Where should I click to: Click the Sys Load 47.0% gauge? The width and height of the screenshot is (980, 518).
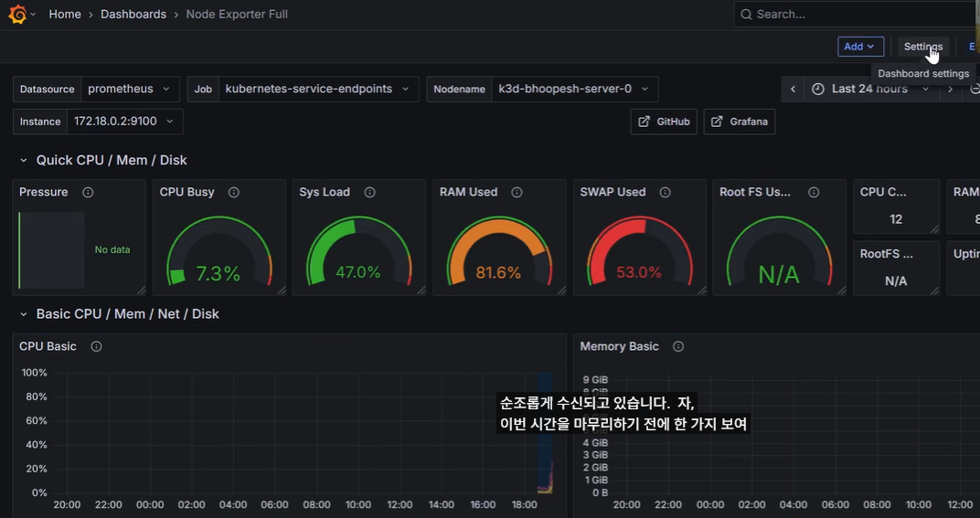(x=358, y=253)
